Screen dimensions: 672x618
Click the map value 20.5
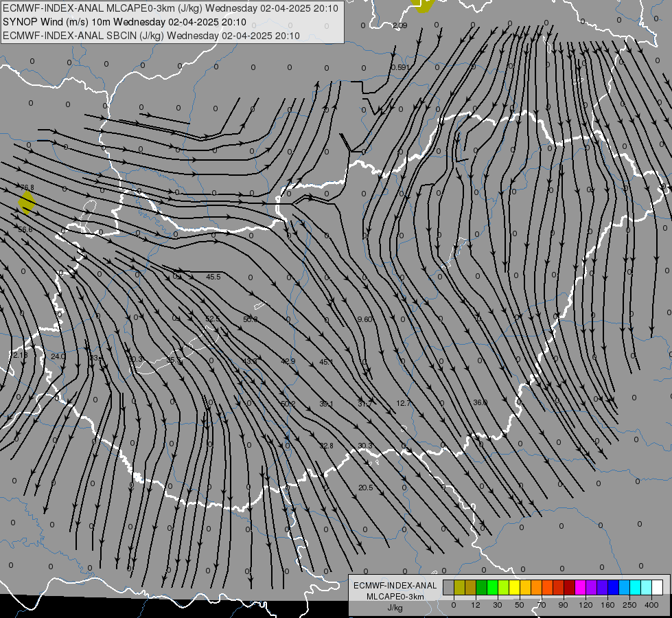tap(366, 488)
